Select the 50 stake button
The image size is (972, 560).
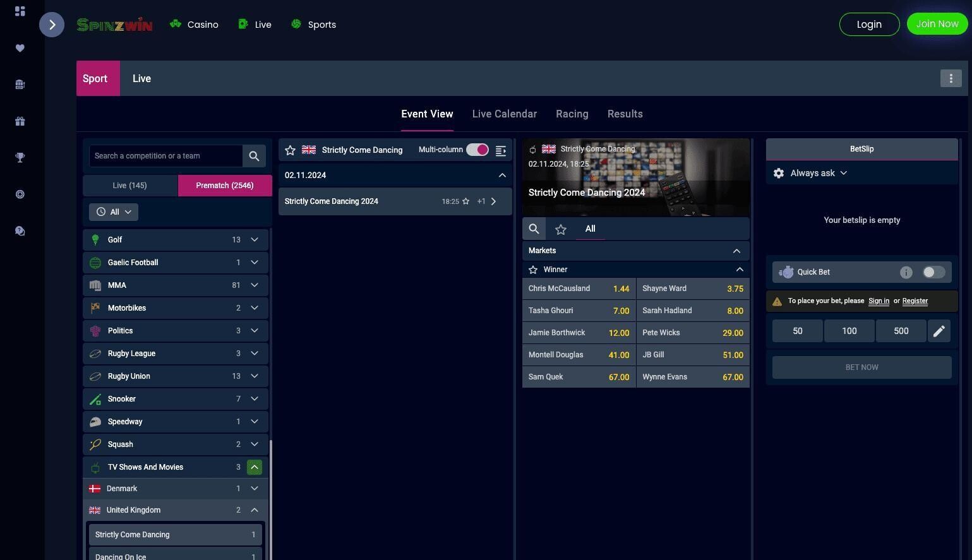click(x=798, y=331)
